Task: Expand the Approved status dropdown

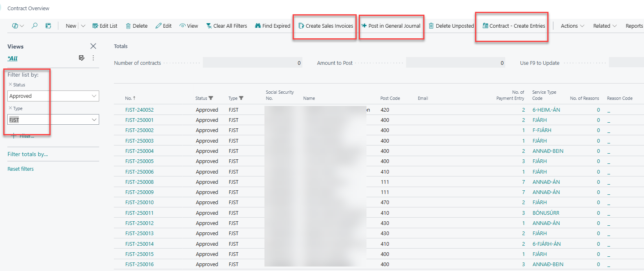Action: (x=94, y=96)
